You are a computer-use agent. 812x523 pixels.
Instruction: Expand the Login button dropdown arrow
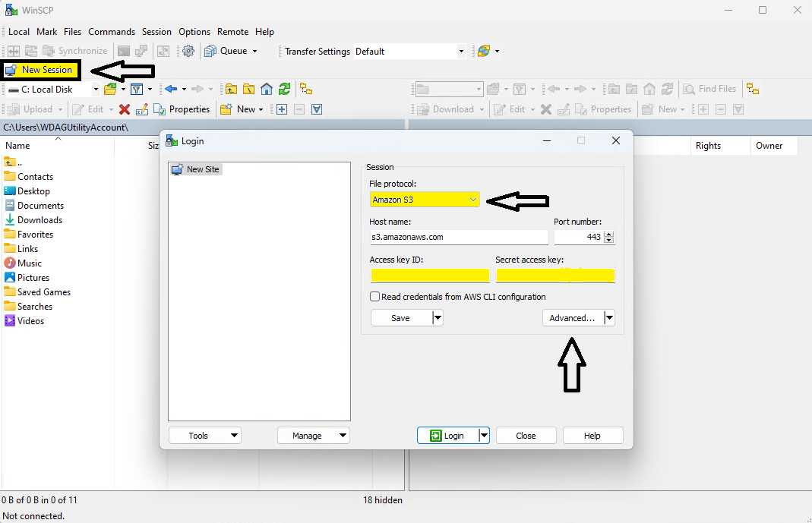(484, 436)
